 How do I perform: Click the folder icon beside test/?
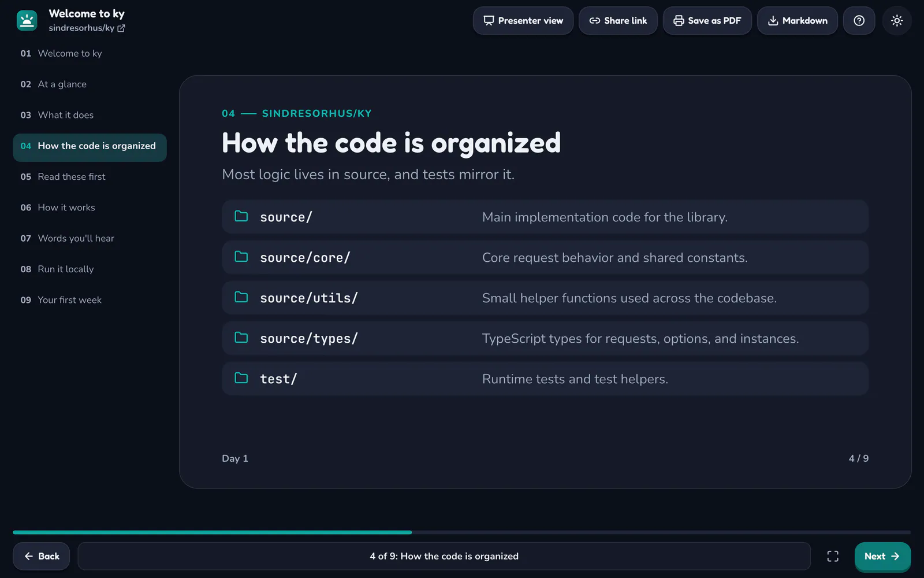click(x=241, y=378)
